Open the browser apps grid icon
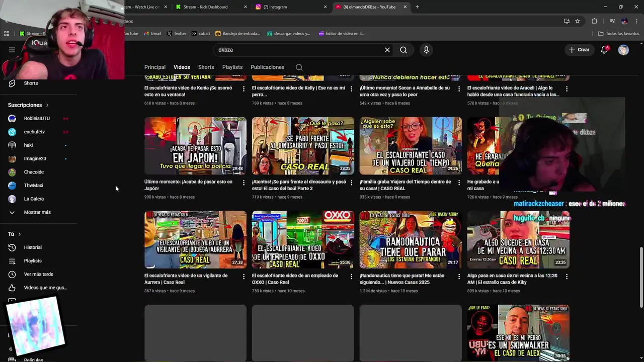The width and height of the screenshot is (644, 362). (7, 34)
